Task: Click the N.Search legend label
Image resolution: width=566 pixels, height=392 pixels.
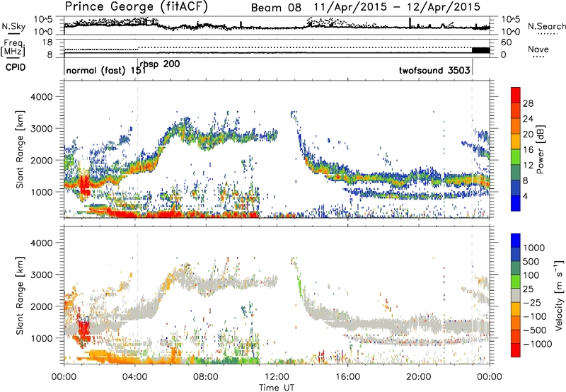Action: coord(546,26)
